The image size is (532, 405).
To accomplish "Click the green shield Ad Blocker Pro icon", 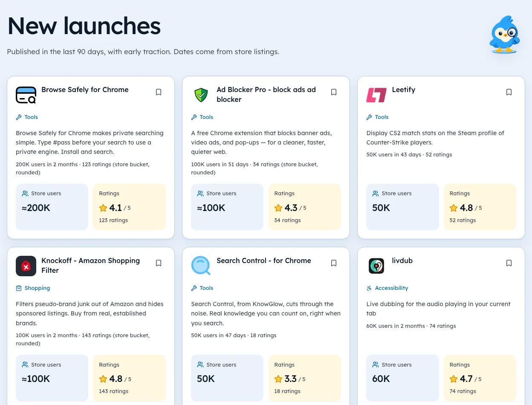I will 201,95.
